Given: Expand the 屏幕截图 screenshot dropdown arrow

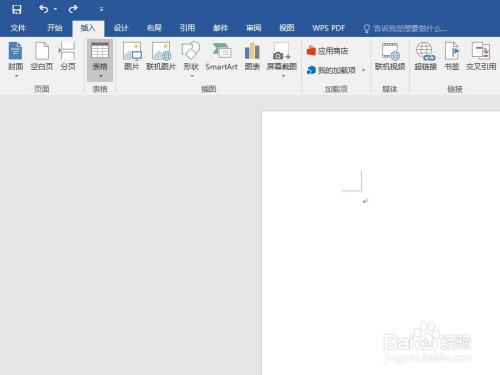Looking at the screenshot, I should pyautogui.click(x=283, y=76).
